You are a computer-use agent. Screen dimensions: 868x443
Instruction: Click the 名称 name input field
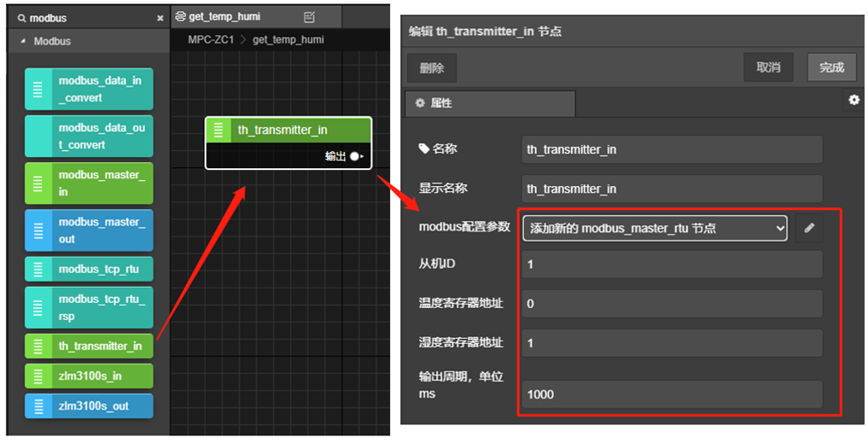click(x=672, y=149)
